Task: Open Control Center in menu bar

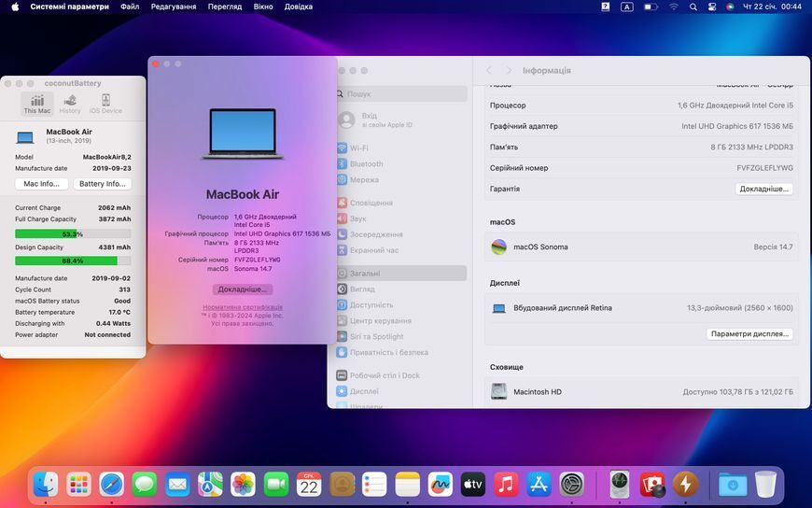Action: pos(712,7)
